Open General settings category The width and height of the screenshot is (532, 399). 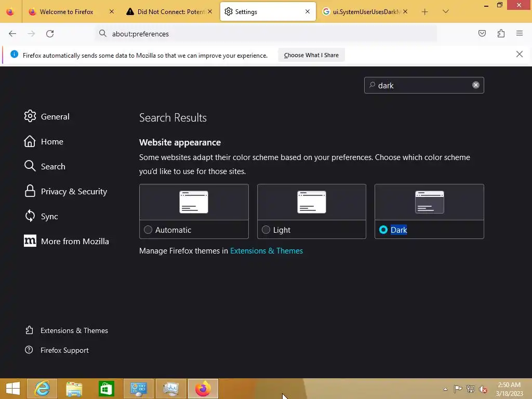point(47,116)
